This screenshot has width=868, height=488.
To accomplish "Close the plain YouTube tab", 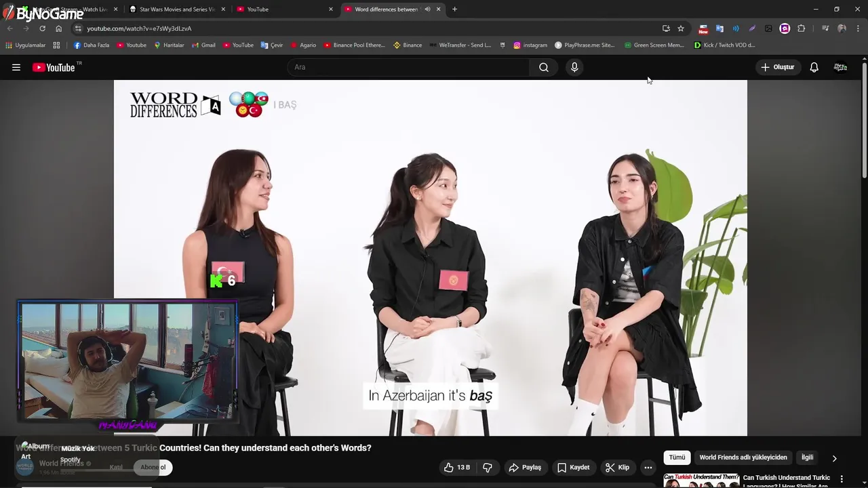I will (330, 9).
